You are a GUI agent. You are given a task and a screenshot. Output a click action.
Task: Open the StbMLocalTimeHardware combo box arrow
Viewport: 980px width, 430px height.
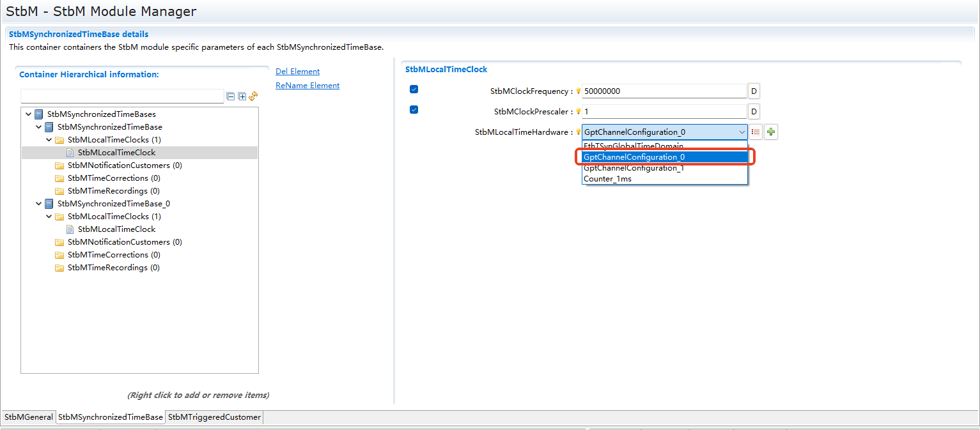742,132
